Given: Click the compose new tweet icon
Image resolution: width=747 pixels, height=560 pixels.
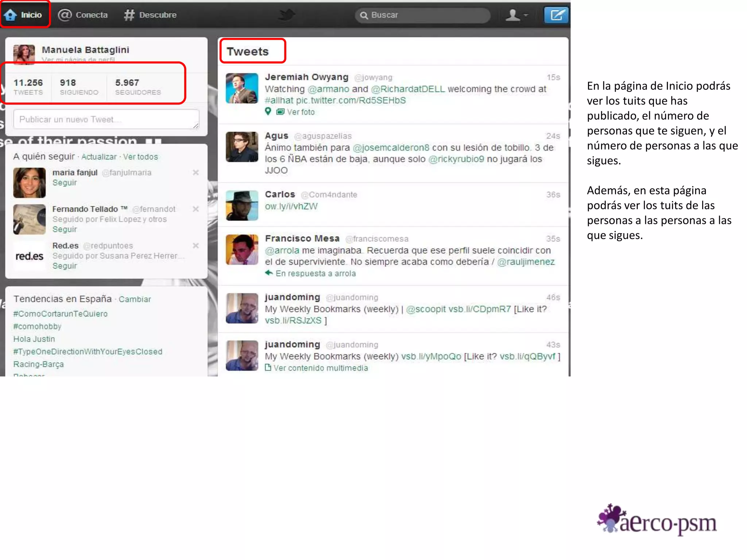Looking at the screenshot, I should coord(556,15).
